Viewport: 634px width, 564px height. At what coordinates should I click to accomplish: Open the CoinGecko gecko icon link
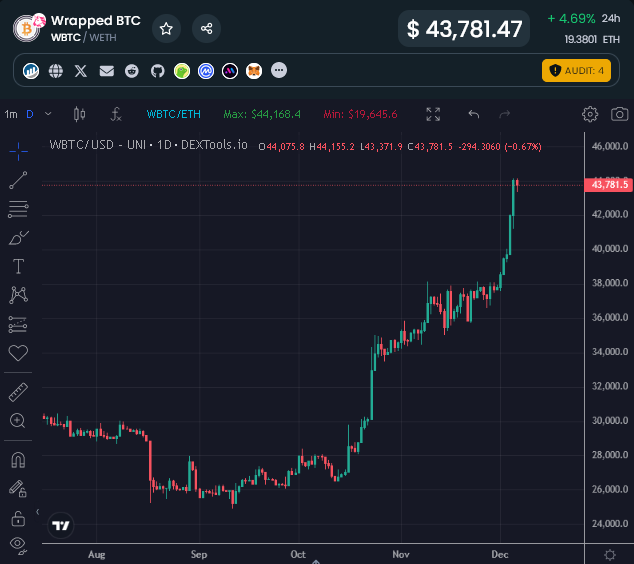coord(182,71)
